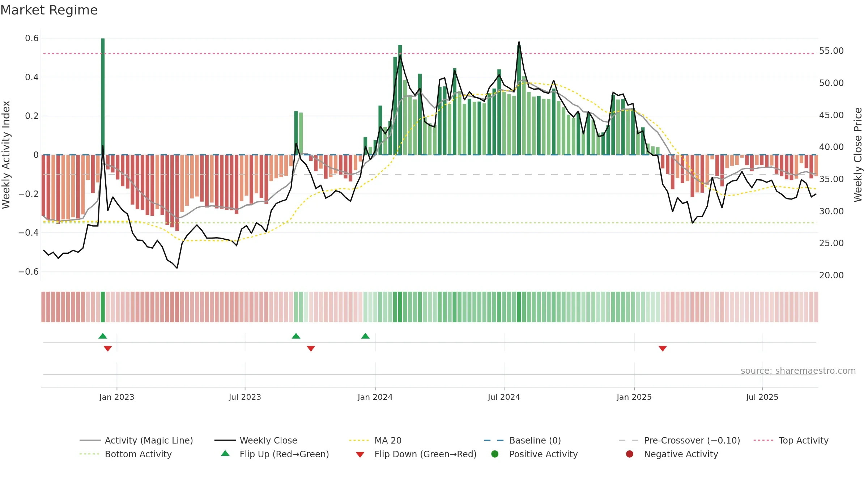Click the 20.00 price axis tick
868x488 pixels.
(831, 275)
